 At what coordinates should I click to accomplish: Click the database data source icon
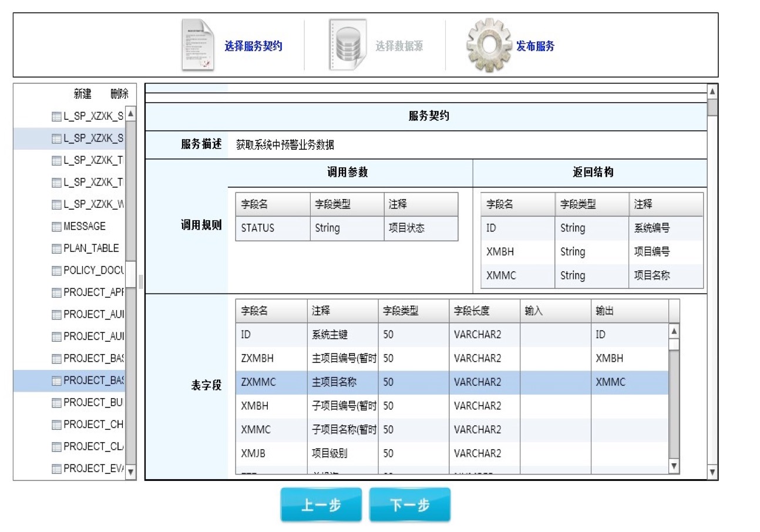pyautogui.click(x=348, y=45)
